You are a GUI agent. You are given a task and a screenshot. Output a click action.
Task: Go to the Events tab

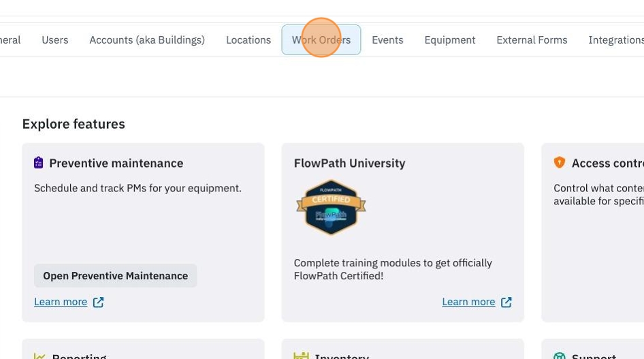click(387, 40)
